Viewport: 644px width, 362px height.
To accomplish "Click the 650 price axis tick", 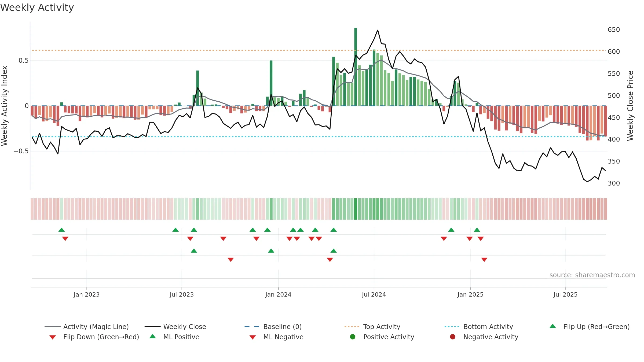I will click(614, 29).
